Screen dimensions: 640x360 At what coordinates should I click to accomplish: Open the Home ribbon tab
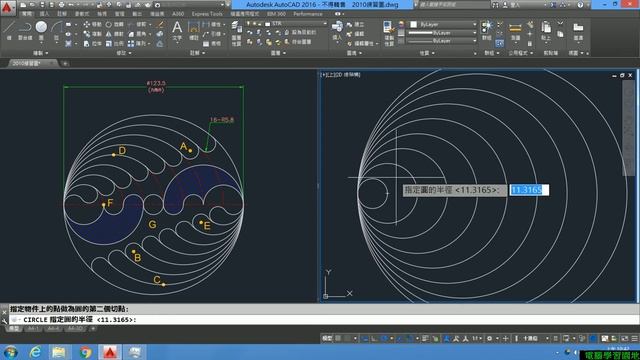point(27,14)
